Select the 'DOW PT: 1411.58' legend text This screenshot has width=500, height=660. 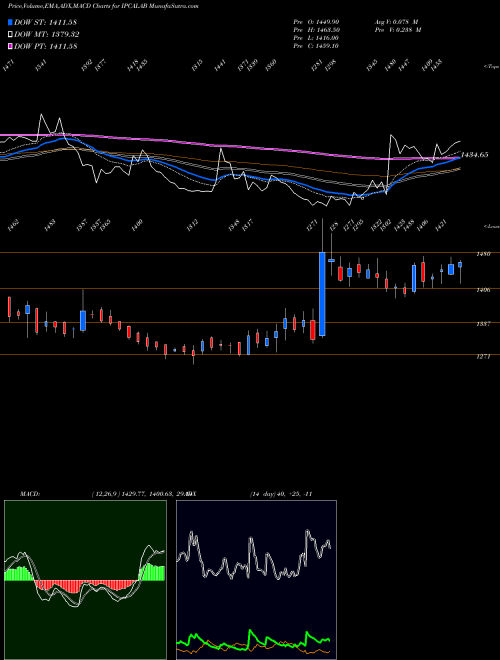(45, 46)
